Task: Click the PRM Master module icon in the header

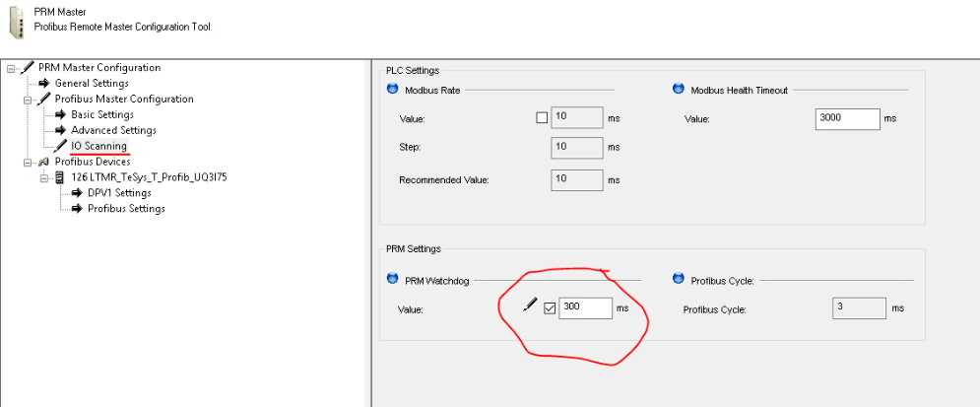Action: 17,24
